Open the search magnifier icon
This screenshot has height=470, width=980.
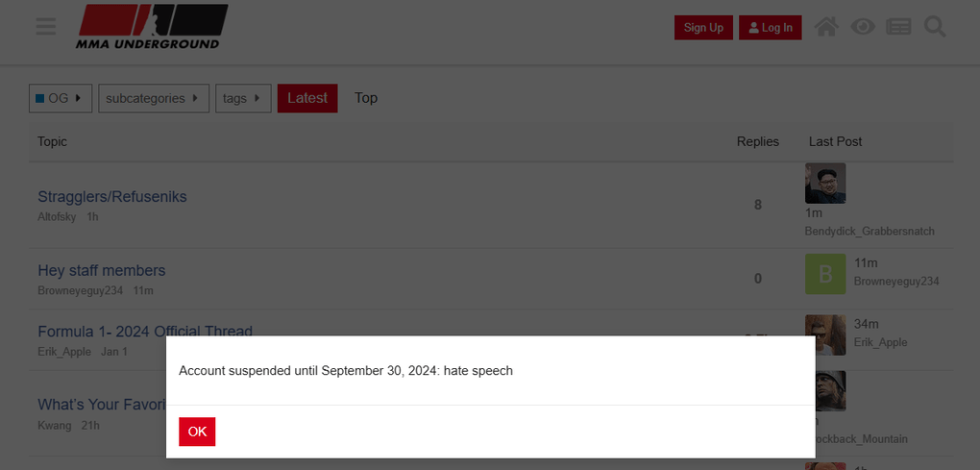935,27
